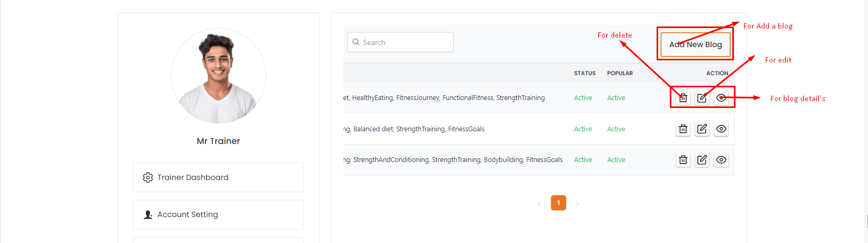The height and width of the screenshot is (243, 868).
Task: Delete the first blog row
Action: coord(683,98)
